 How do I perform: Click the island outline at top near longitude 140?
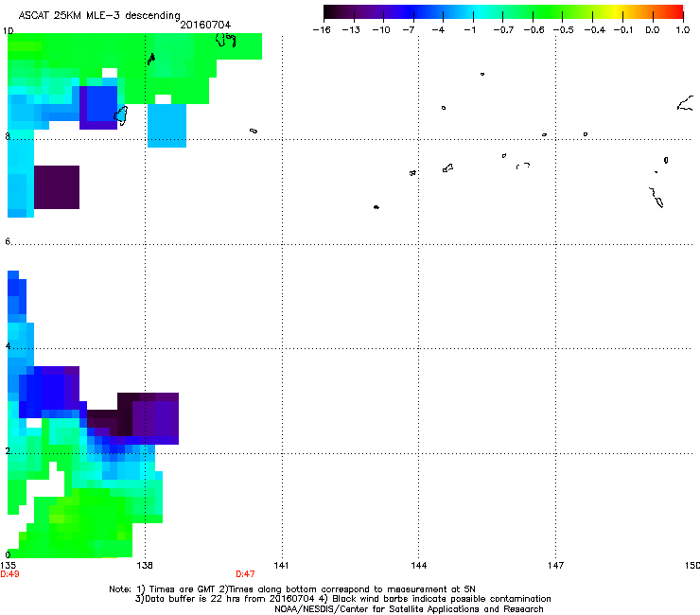point(225,40)
